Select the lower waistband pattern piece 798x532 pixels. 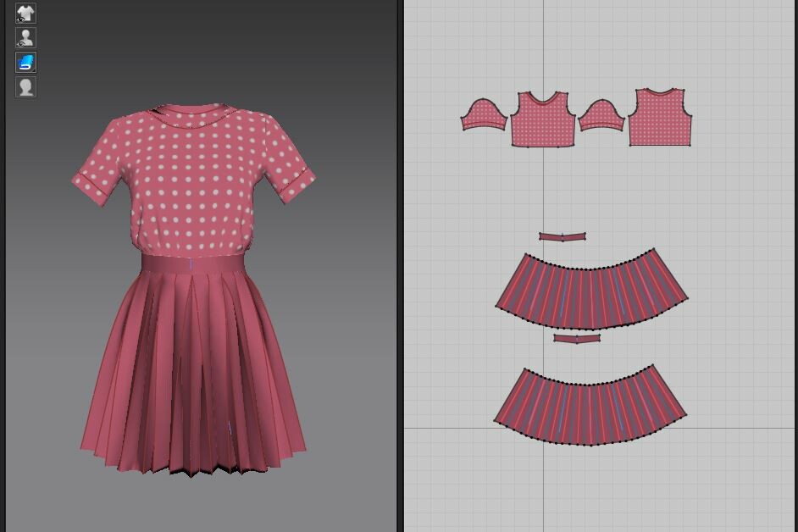[x=577, y=338]
